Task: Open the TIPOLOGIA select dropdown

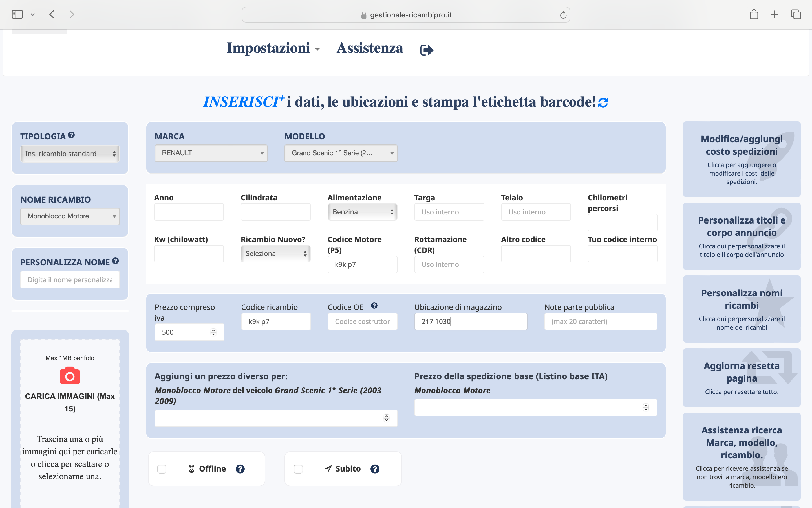Action: pyautogui.click(x=70, y=154)
